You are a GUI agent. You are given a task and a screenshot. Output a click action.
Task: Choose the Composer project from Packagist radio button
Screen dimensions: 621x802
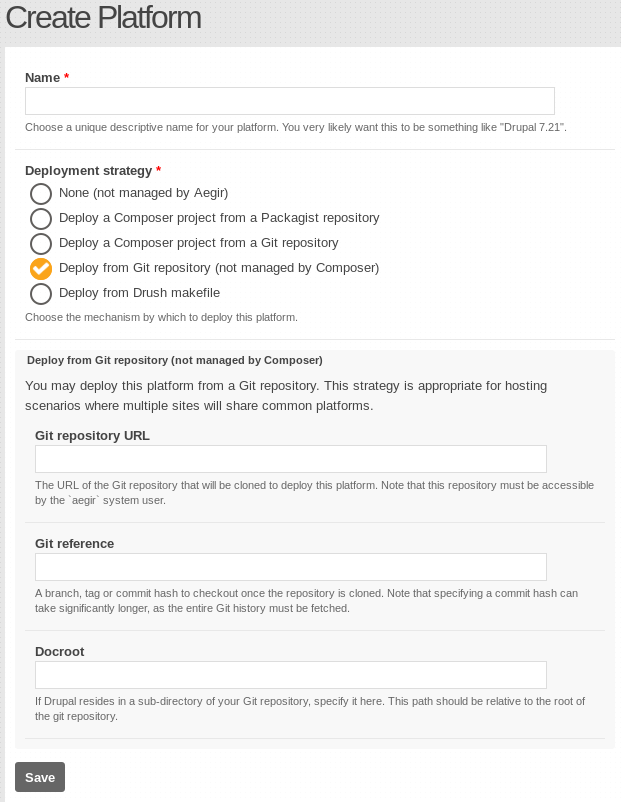41,219
